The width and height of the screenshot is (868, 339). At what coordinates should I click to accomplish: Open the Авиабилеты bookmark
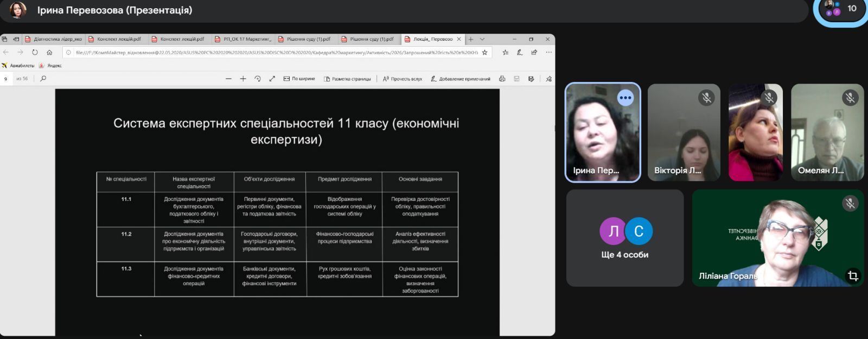18,66
